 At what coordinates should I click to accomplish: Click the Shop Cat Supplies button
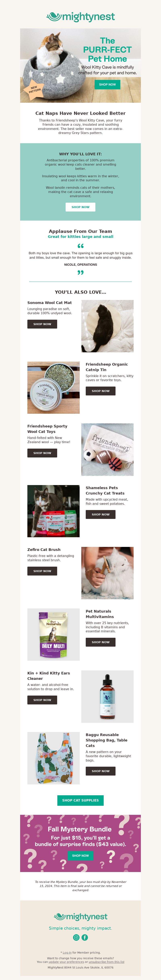click(x=80, y=801)
